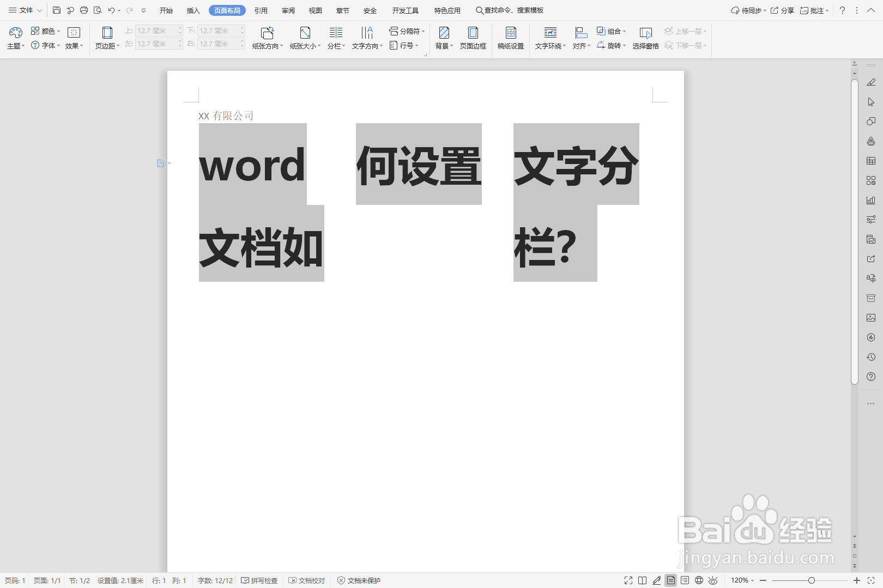Open the 纸张大小 paper size tool
Image resolution: width=883 pixels, height=588 pixels.
[304, 38]
